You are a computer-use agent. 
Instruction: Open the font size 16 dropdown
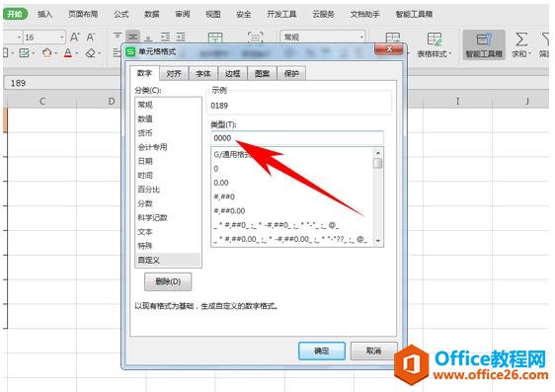click(61, 37)
